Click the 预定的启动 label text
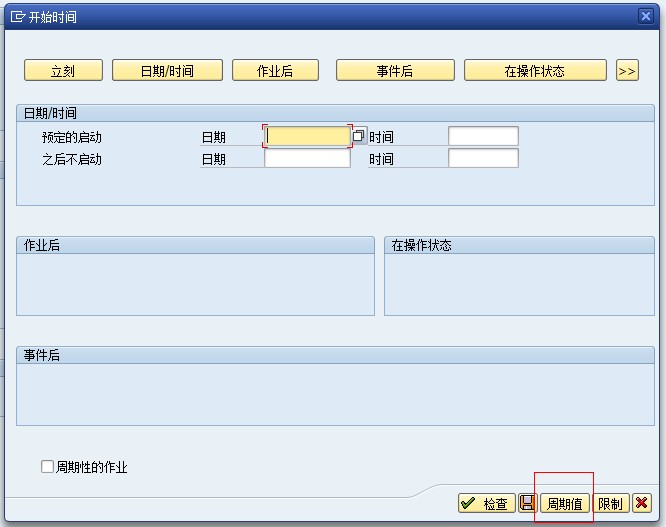Image resolution: width=666 pixels, height=527 pixels. 72,137
